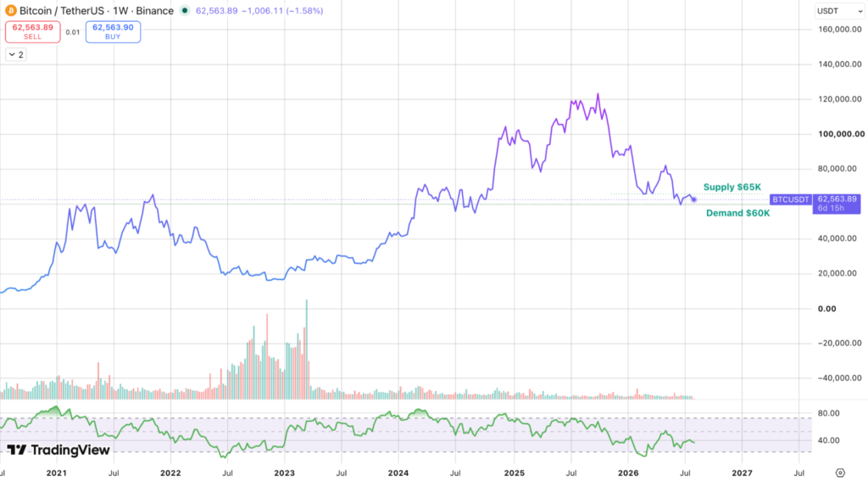
Task: Click the green market status dot
Action: [185, 10]
